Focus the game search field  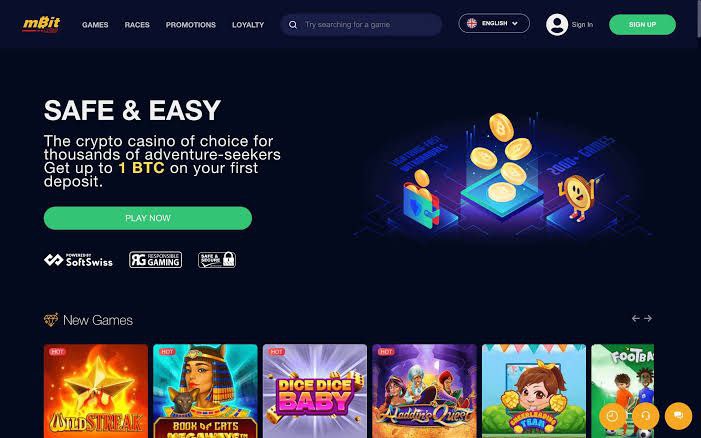click(x=361, y=25)
